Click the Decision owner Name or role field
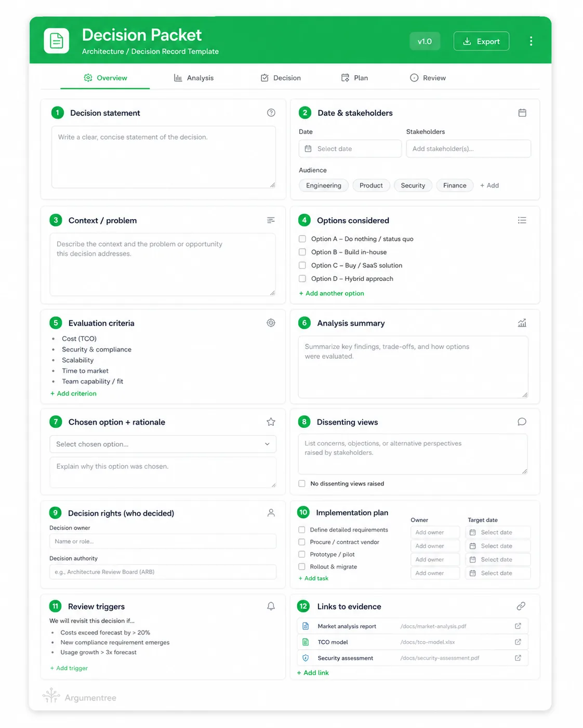The width and height of the screenshot is (583, 728). [x=163, y=541]
